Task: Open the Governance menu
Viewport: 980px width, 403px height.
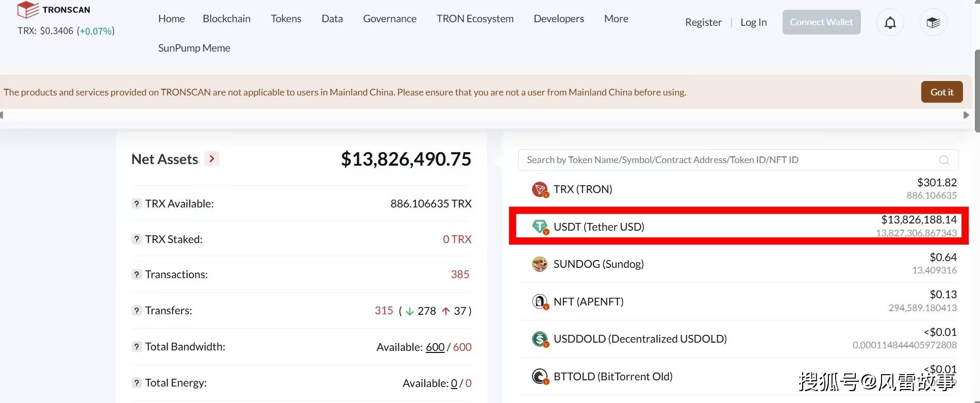Action: coord(390,19)
